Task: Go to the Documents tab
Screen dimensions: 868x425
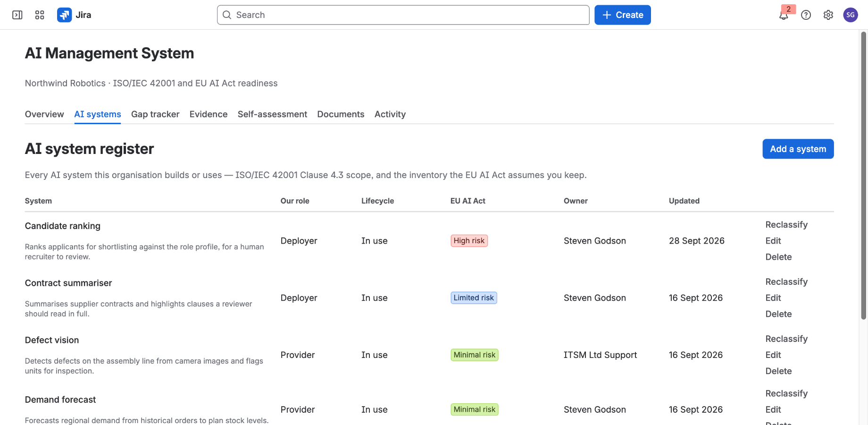Action: point(341,114)
